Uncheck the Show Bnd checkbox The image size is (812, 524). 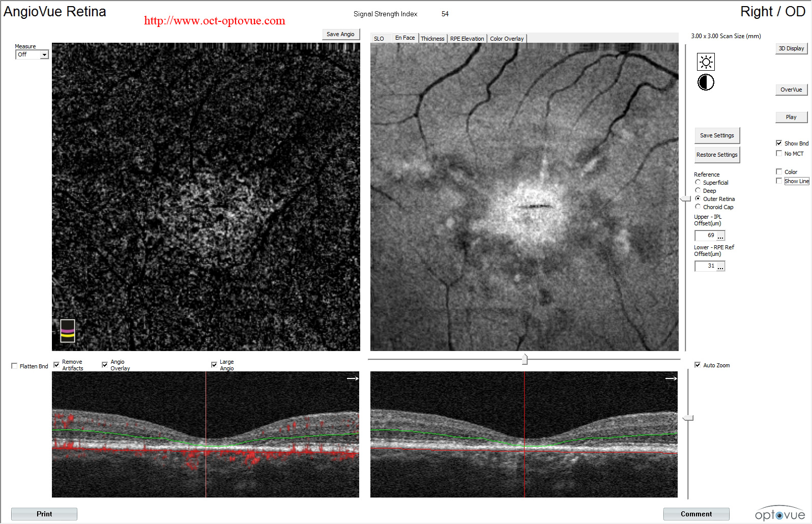click(779, 143)
